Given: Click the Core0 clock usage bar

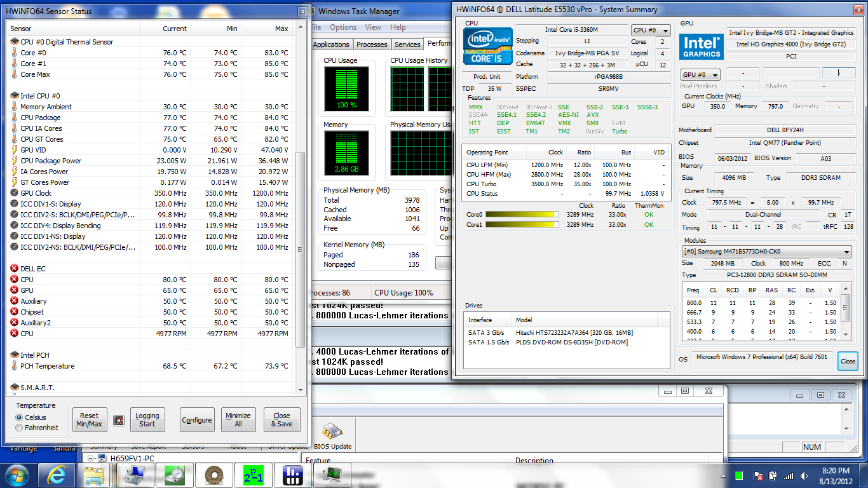Looking at the screenshot, I should pos(522,215).
